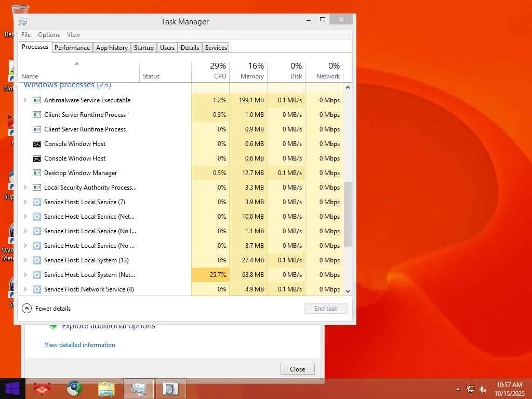Image resolution: width=532 pixels, height=399 pixels.
Task: Switch to the Users tab
Action: coord(167,48)
